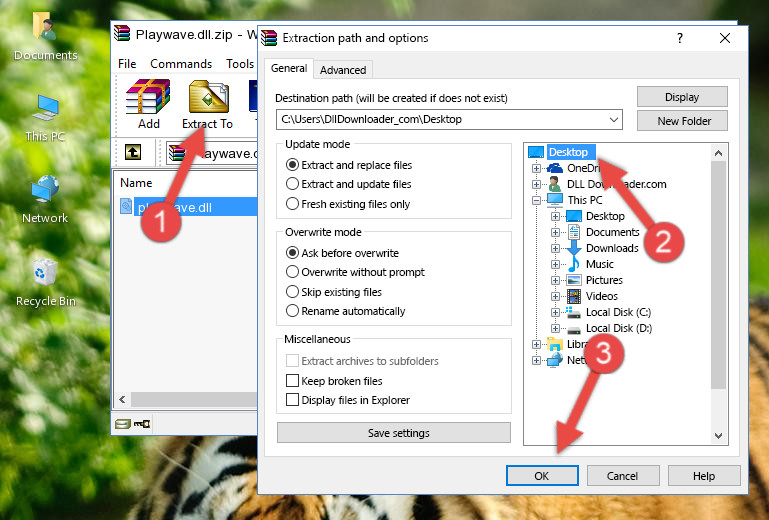
Task: Select Videos folder in tree
Action: coord(602,296)
